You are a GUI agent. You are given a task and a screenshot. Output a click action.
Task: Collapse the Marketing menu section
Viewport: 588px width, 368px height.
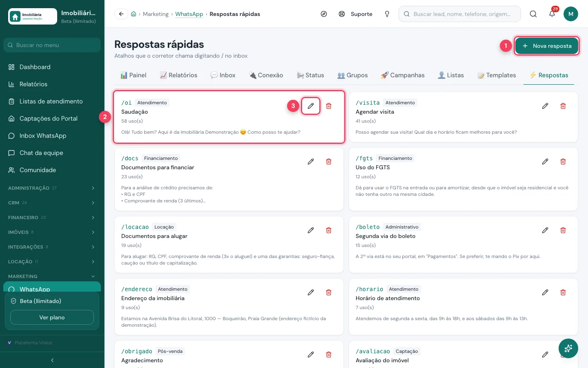(x=52, y=276)
